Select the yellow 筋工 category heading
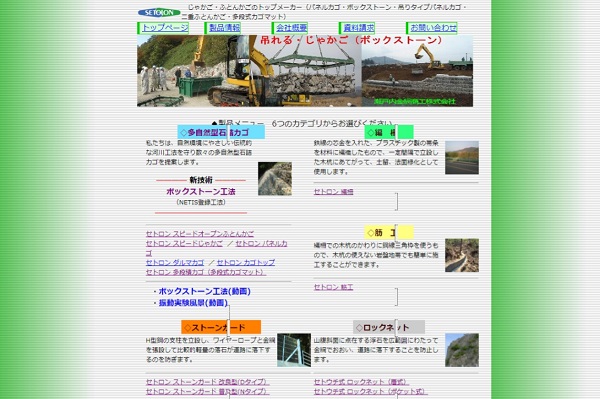This screenshot has height=399, width=600. pos(389,232)
